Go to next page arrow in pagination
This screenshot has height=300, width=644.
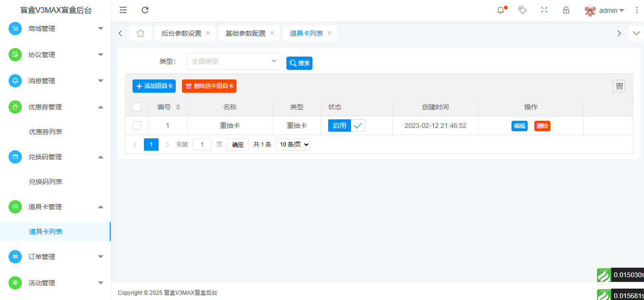(x=167, y=145)
